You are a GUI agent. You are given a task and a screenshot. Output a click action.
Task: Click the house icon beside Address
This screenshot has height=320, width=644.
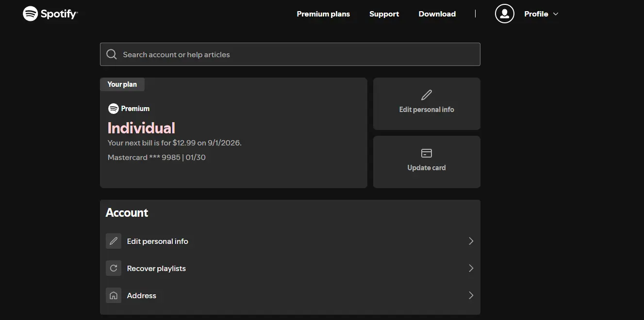[114, 295]
